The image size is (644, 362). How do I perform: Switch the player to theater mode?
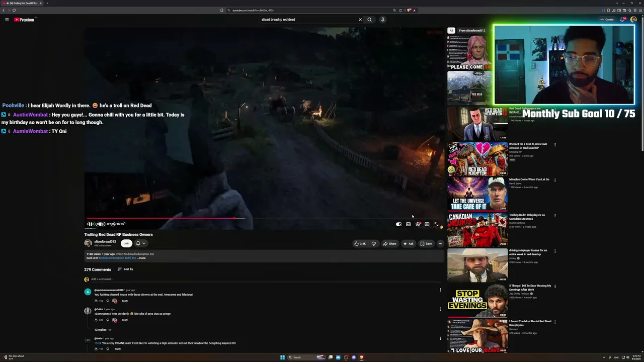(427, 224)
